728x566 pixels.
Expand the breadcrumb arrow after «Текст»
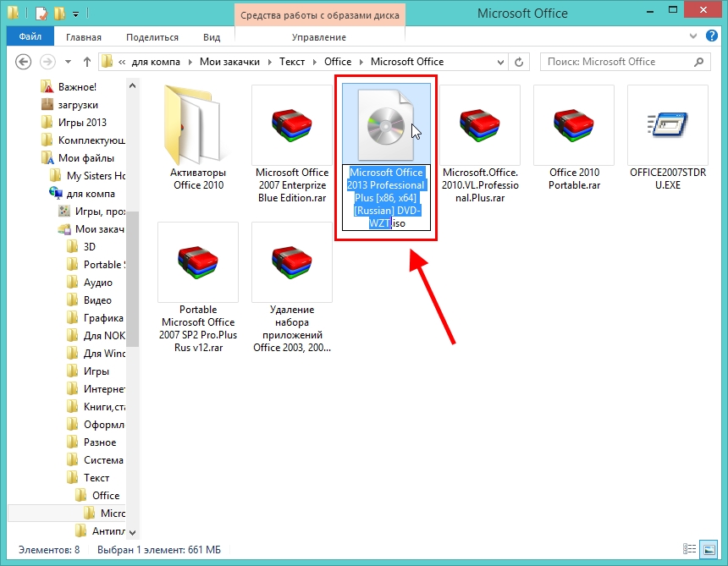pyautogui.click(x=315, y=62)
